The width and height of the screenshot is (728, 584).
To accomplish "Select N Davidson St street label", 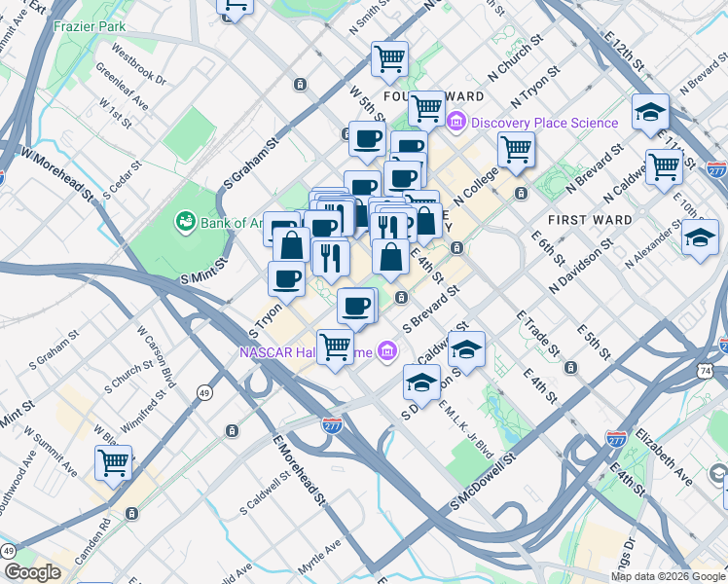I will point(581,266).
